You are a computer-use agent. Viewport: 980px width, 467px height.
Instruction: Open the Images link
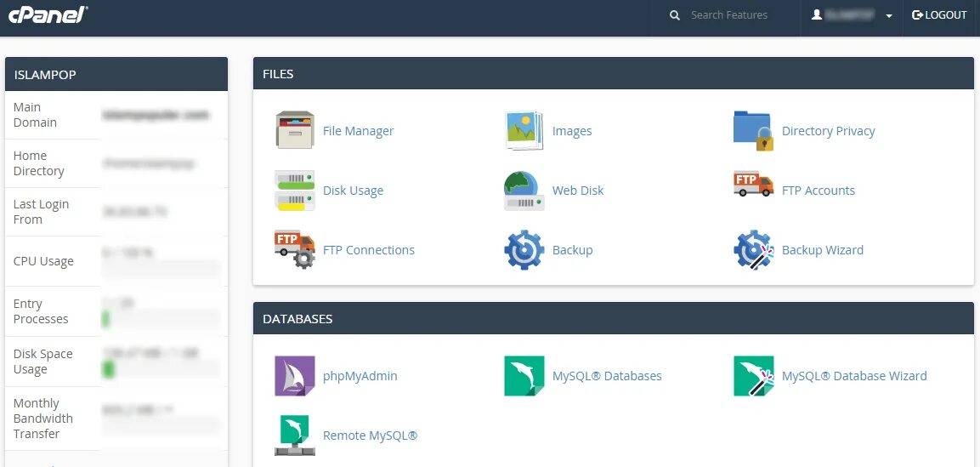[x=572, y=131]
